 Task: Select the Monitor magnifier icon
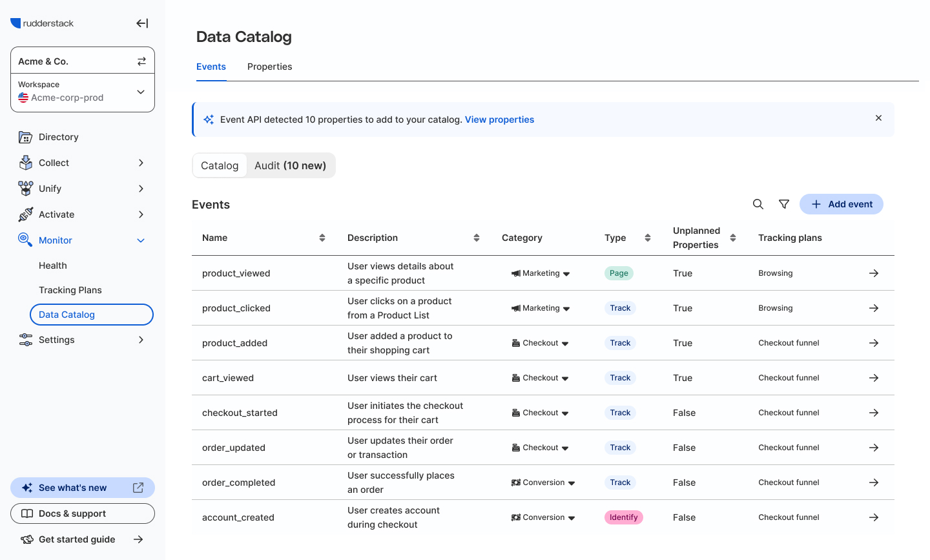click(x=25, y=240)
